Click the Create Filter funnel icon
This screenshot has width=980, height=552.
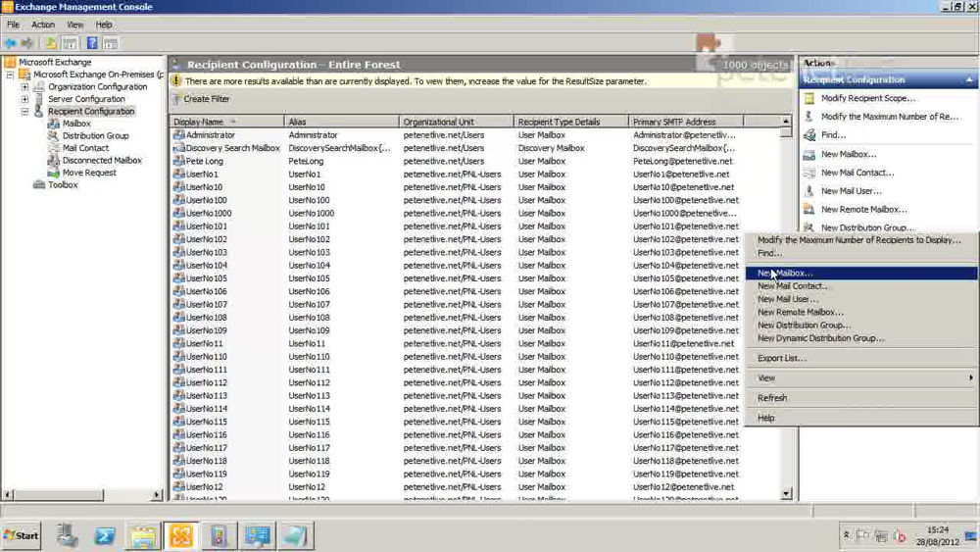click(x=176, y=99)
